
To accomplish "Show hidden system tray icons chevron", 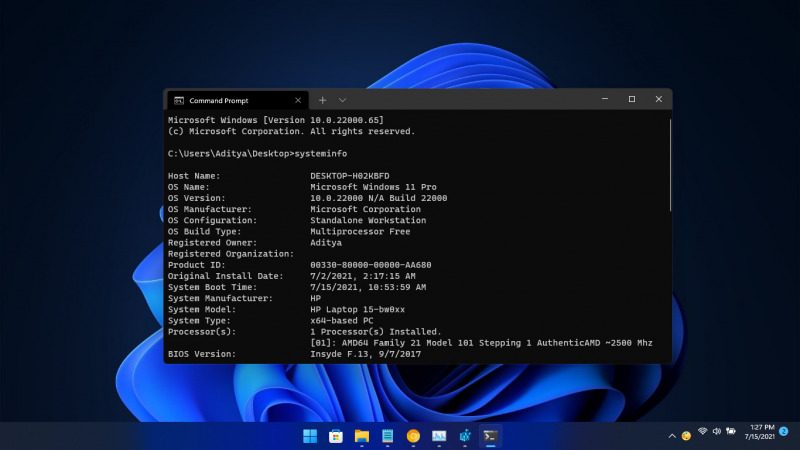I will pyautogui.click(x=672, y=436).
